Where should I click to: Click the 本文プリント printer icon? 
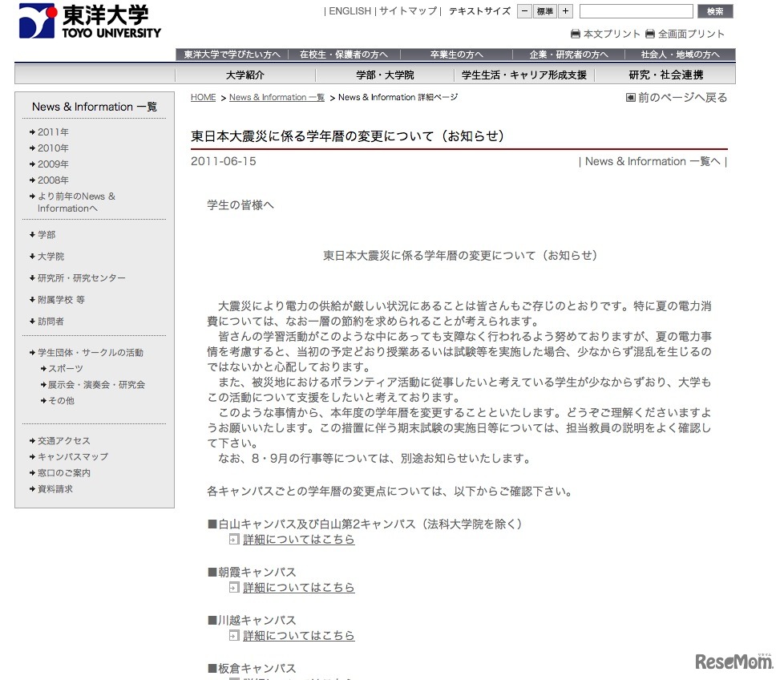576,33
